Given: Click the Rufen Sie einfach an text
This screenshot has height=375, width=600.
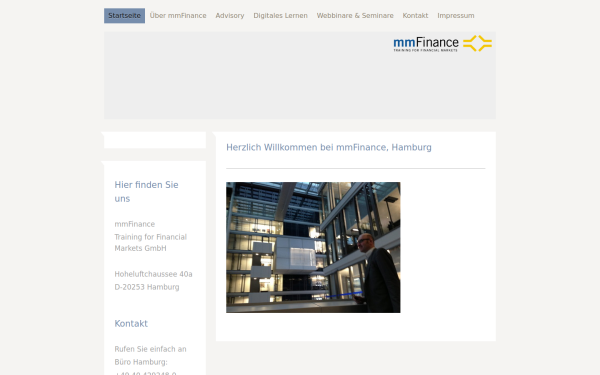Looking at the screenshot, I should pyautogui.click(x=150, y=349).
